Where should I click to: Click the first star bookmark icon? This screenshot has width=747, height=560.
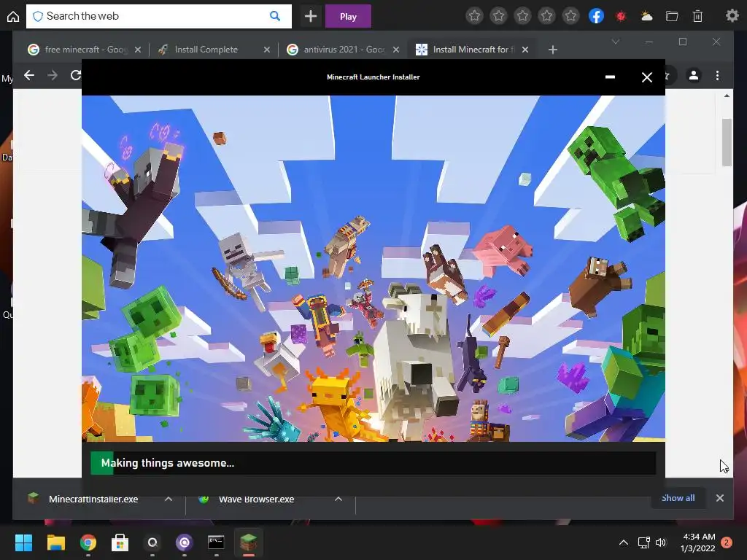[474, 16]
